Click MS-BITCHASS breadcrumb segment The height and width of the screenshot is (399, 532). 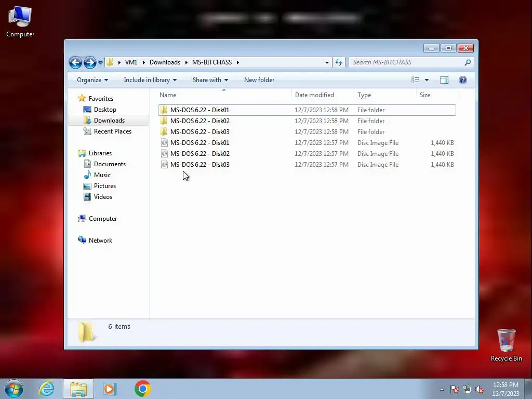click(212, 62)
